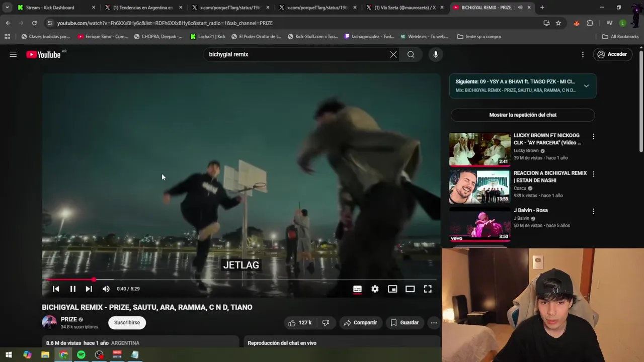
Task: Show chat with Mostrar la repetición del chat
Action: [x=523, y=115]
